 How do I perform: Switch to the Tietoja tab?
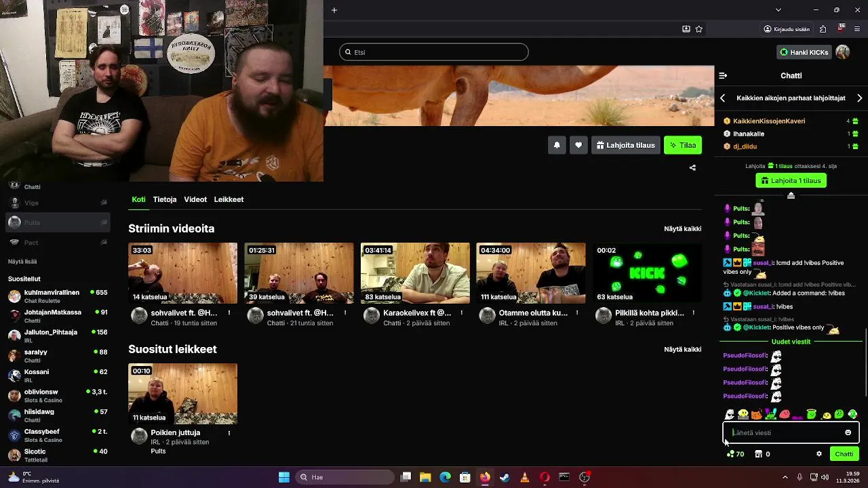pyautogui.click(x=165, y=199)
